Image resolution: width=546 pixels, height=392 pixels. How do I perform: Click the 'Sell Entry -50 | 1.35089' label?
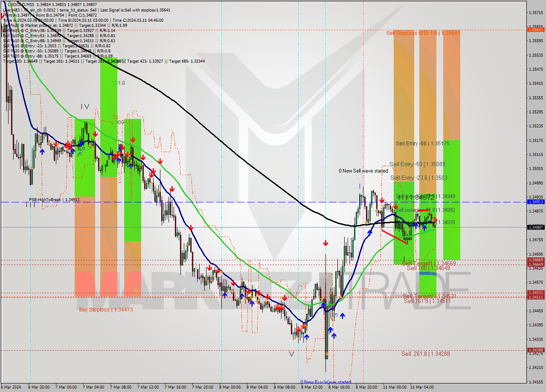418,164
